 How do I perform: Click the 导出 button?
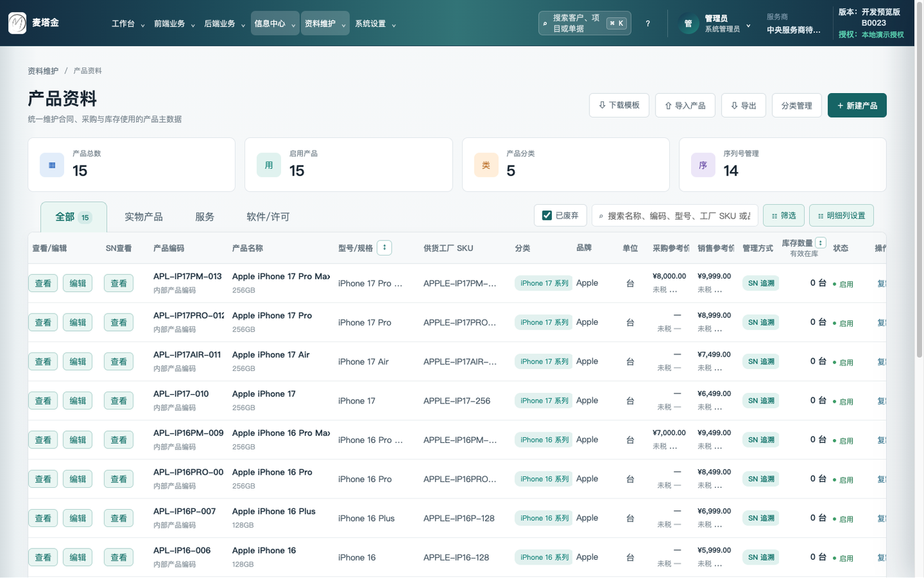point(744,105)
